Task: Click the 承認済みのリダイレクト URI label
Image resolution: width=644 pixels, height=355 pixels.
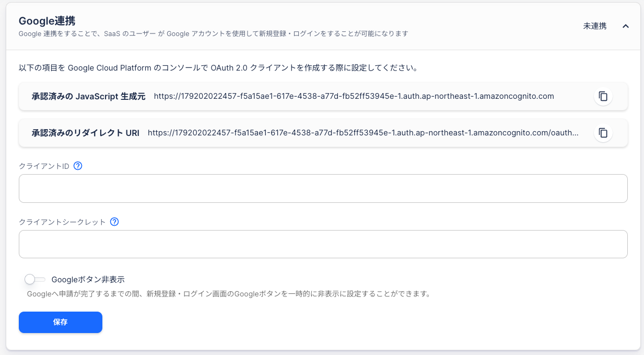Action: (85, 133)
